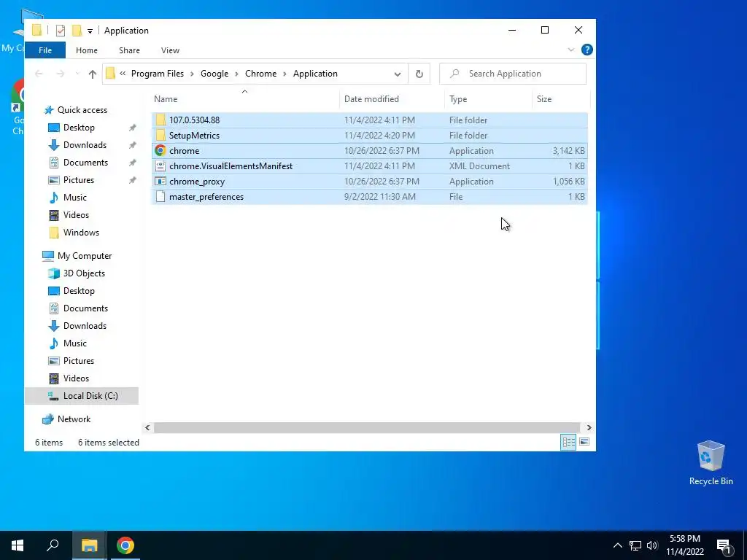Click the Properties icon in quick access toolbar
747x560 pixels.
(x=60, y=31)
